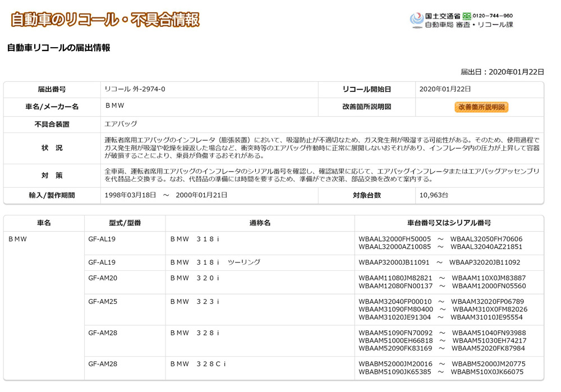561x392 pixels.
Task: Click the 届出番号 row label
Action: tap(52, 89)
